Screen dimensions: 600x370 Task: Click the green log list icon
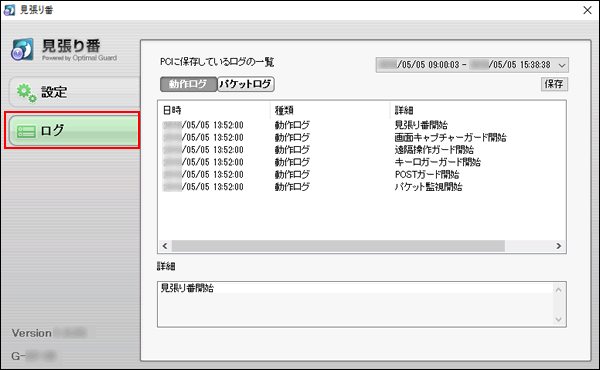[x=26, y=132]
